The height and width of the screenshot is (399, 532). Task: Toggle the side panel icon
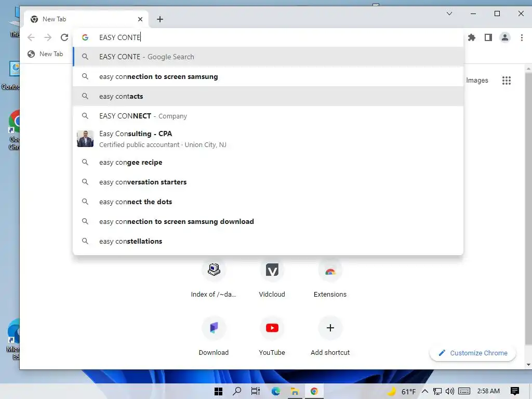click(x=488, y=37)
